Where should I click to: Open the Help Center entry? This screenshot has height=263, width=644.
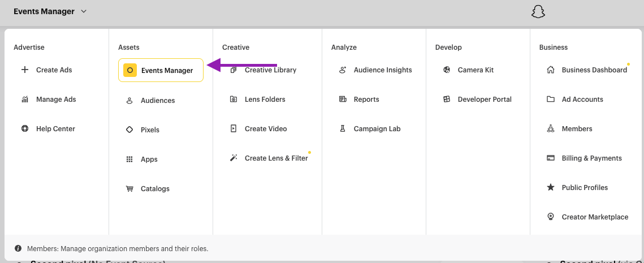coord(55,128)
